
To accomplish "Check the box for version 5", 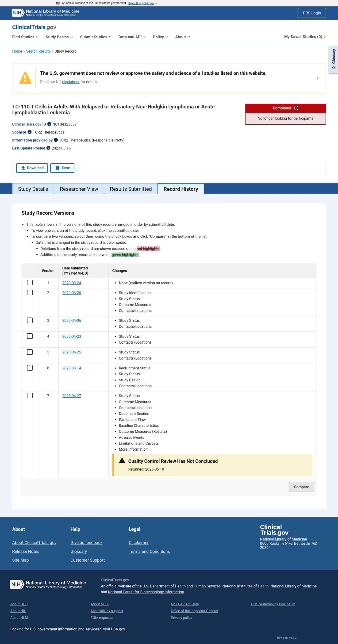I will coord(30,352).
